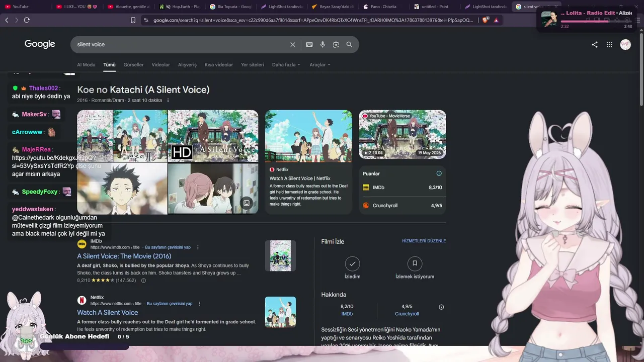Open Brave Shields lion icon

[485, 20]
